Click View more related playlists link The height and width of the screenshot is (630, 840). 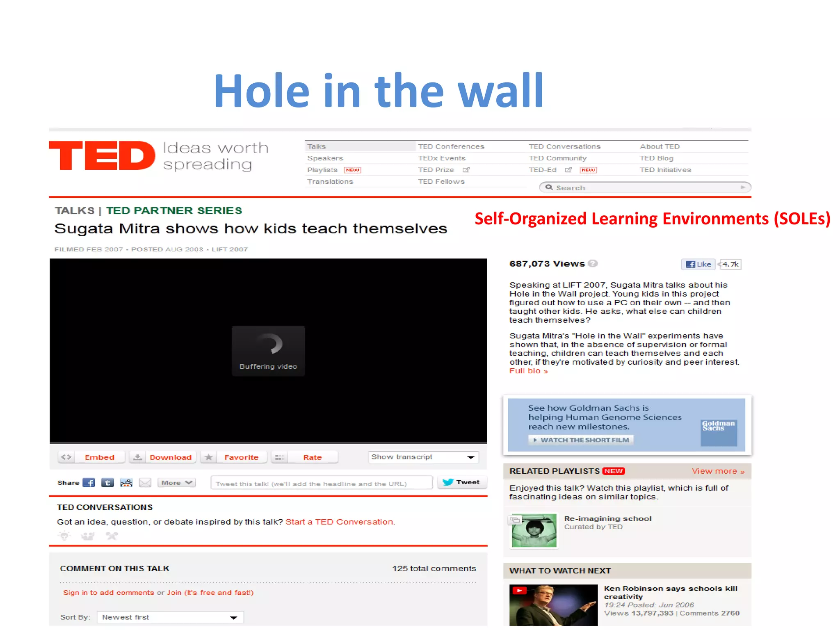click(x=718, y=471)
